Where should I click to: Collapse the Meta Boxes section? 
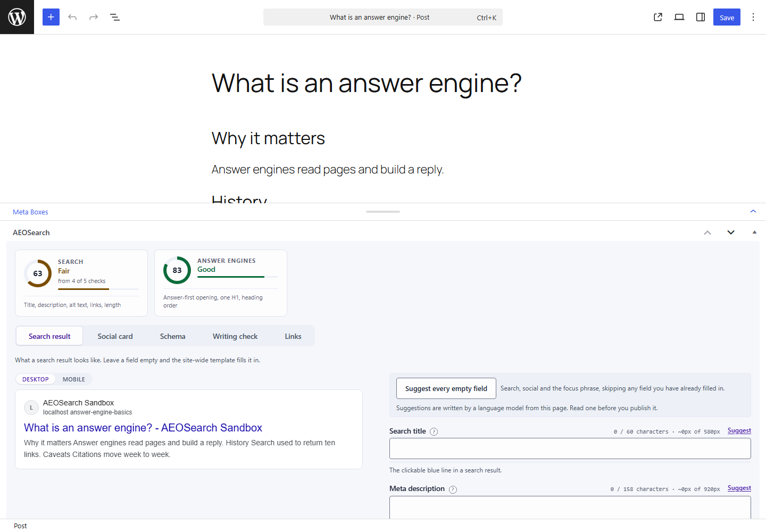point(753,212)
